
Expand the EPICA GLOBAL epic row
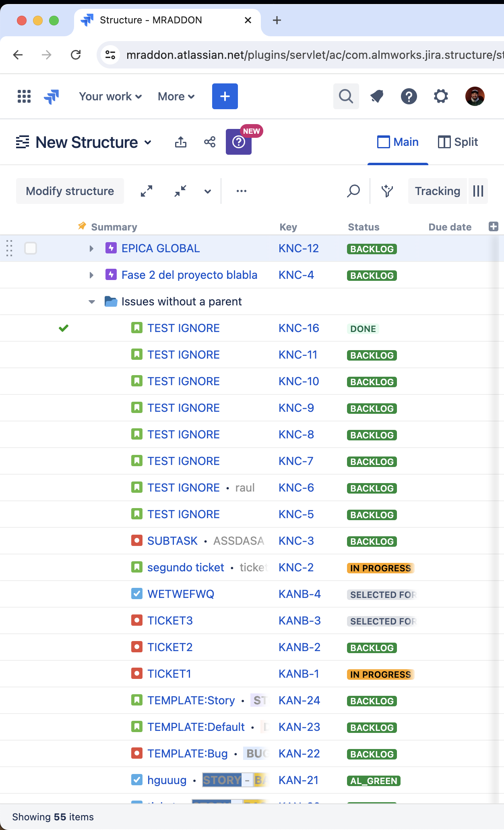[91, 249]
